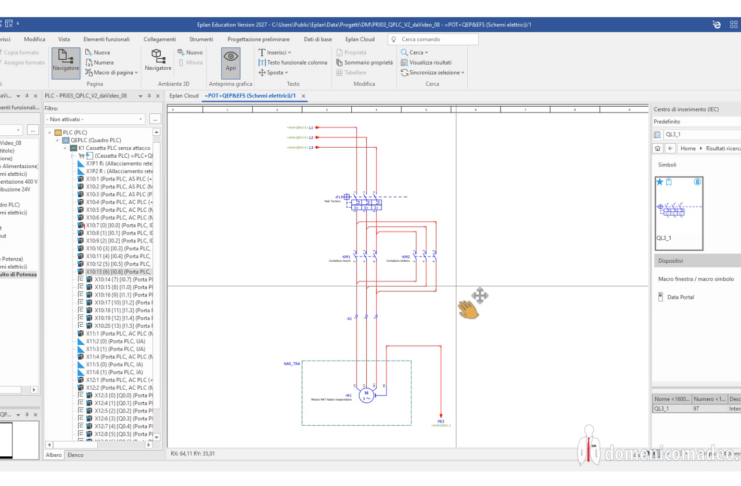
Task: Click the tree vertical scrollbar up arrow
Action: [x=156, y=133]
